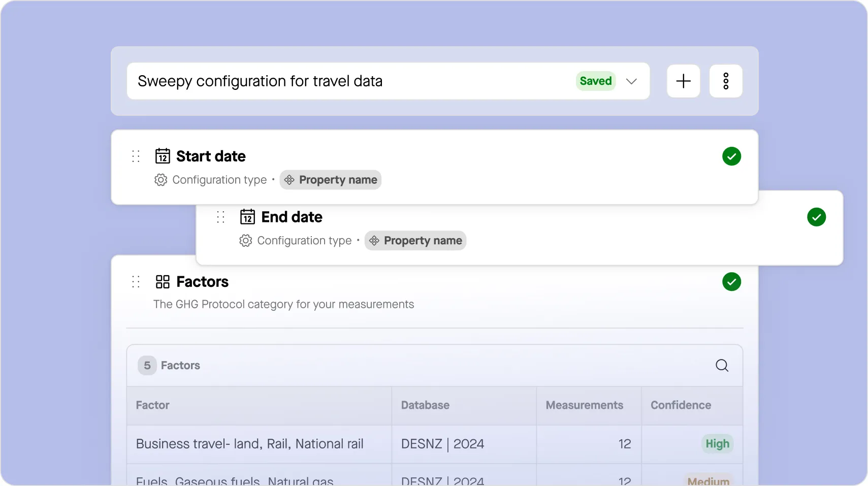Click the High confidence badge
This screenshot has height=486, width=868.
point(717,444)
